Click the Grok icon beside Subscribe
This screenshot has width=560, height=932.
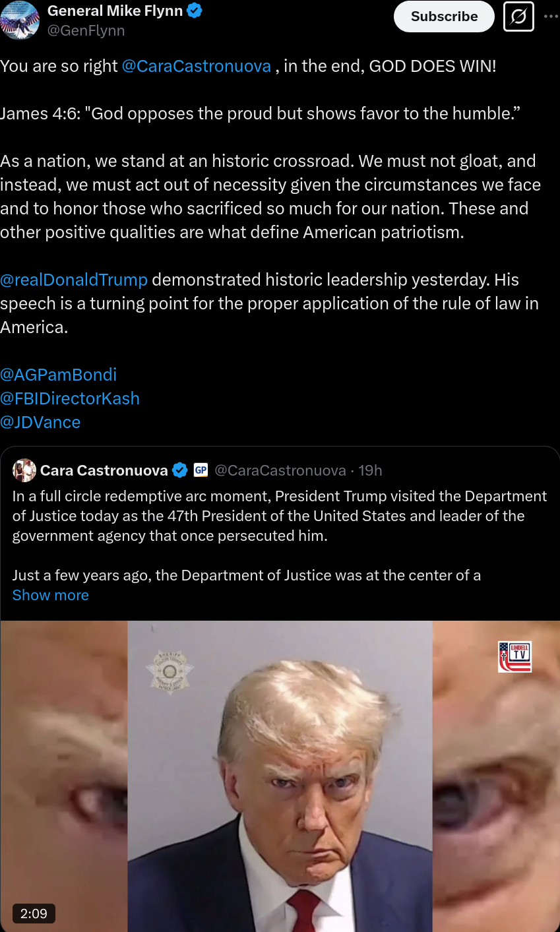(x=518, y=17)
